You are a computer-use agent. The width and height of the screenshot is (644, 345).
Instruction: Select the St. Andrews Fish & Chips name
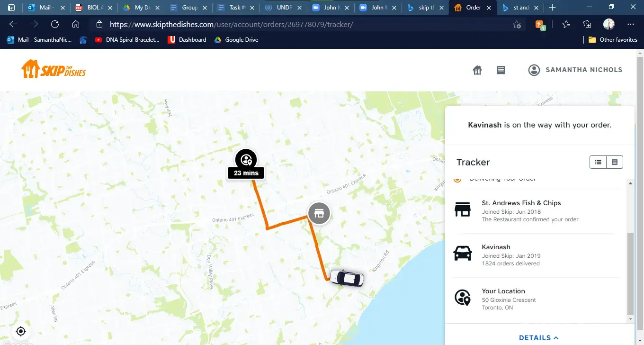tap(521, 203)
